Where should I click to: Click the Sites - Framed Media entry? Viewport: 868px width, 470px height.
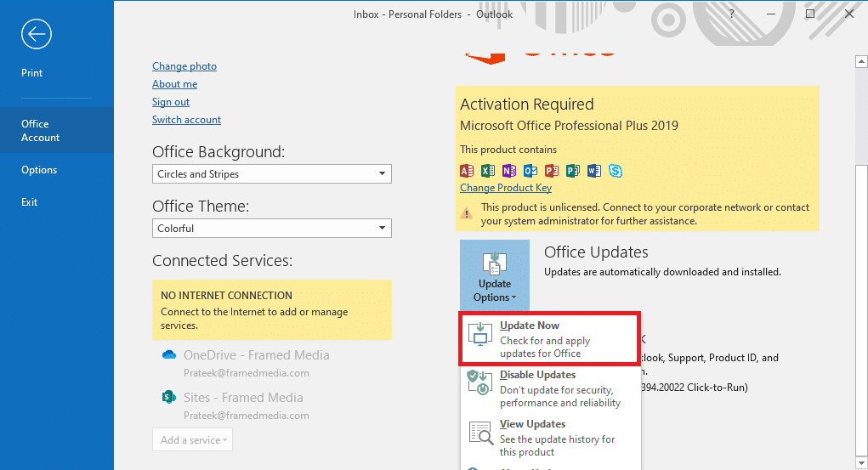click(x=243, y=398)
